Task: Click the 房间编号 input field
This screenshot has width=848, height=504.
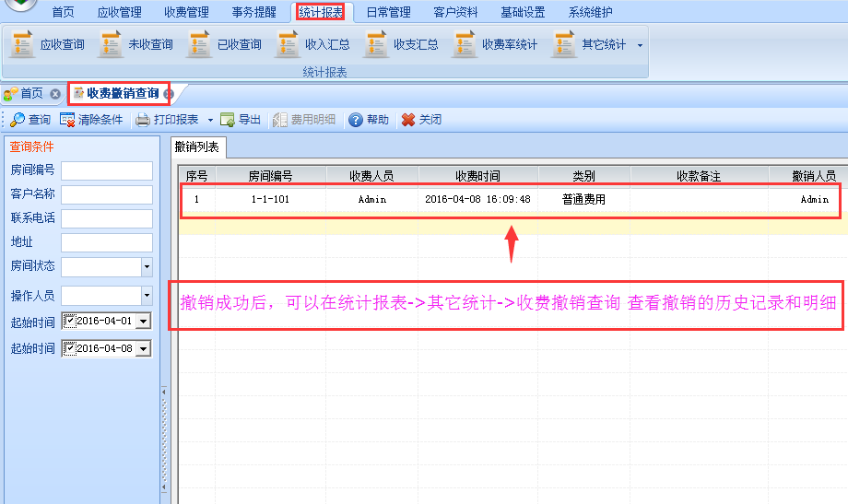Action: (x=107, y=170)
